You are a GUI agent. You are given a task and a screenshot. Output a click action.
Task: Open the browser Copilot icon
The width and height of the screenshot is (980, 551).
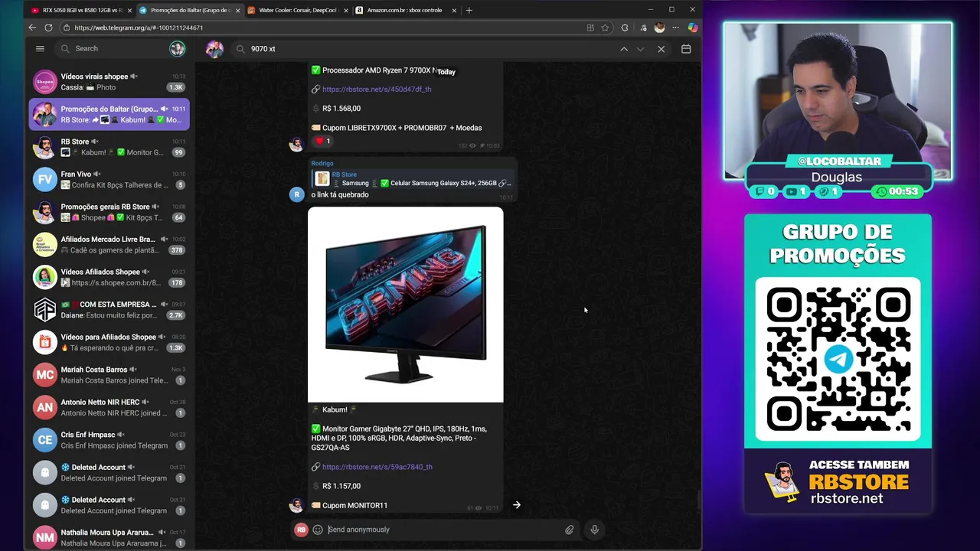pyautogui.click(x=692, y=28)
